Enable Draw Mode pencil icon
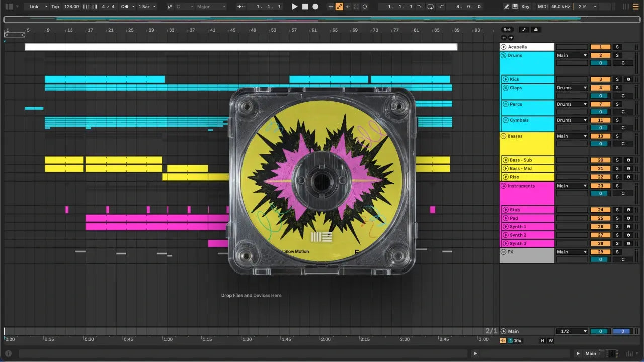The height and width of the screenshot is (362, 644). click(506, 7)
